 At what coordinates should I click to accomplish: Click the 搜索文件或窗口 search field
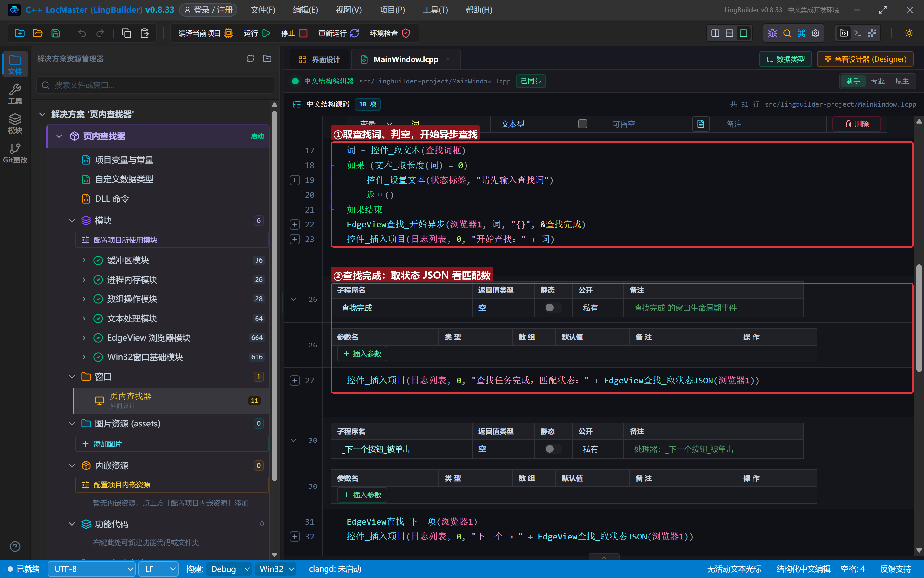click(x=155, y=85)
